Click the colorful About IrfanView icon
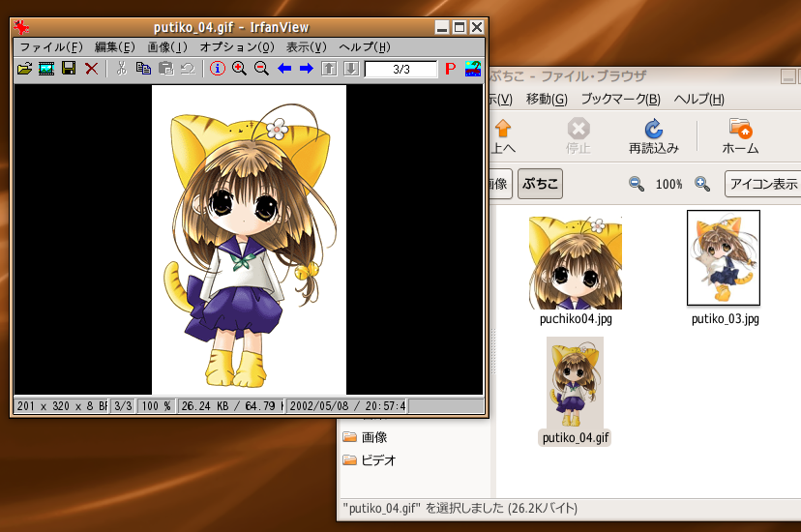The height and width of the screenshot is (532, 801). [473, 69]
